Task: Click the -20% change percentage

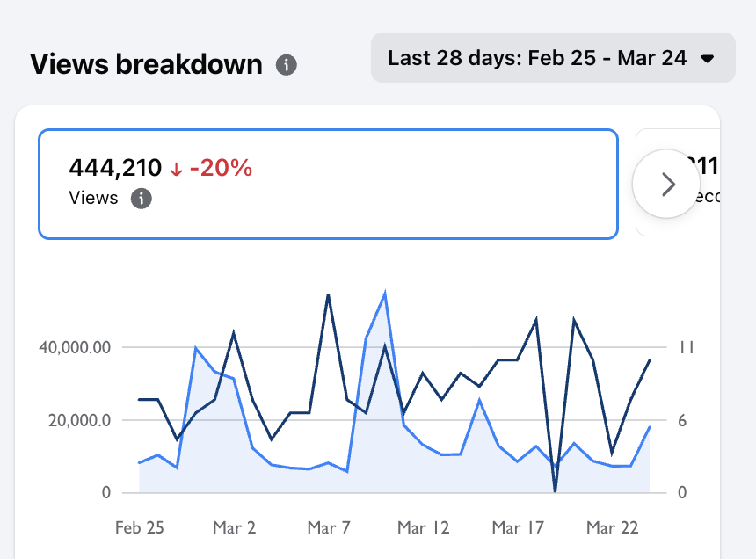Action: click(x=221, y=168)
